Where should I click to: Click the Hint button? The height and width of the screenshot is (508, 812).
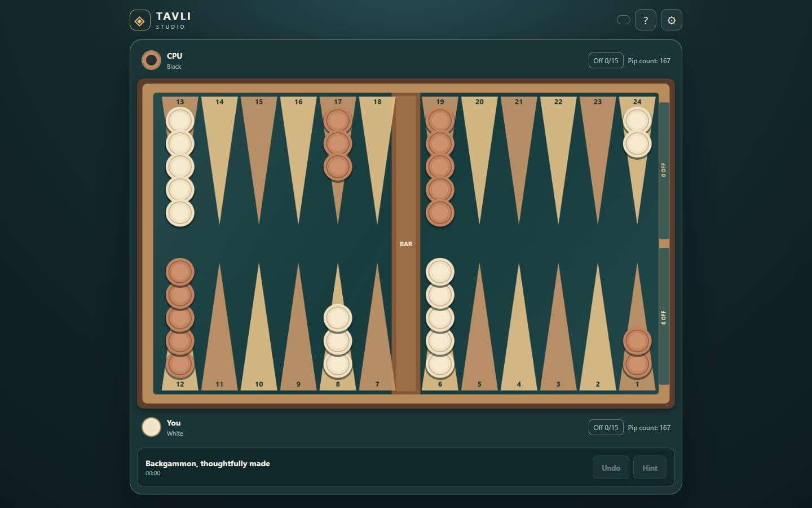[650, 468]
